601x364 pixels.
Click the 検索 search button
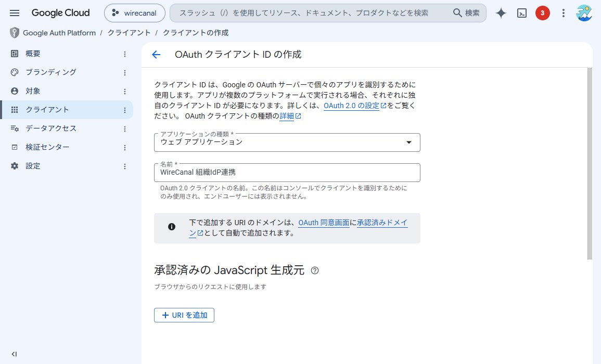[466, 13]
